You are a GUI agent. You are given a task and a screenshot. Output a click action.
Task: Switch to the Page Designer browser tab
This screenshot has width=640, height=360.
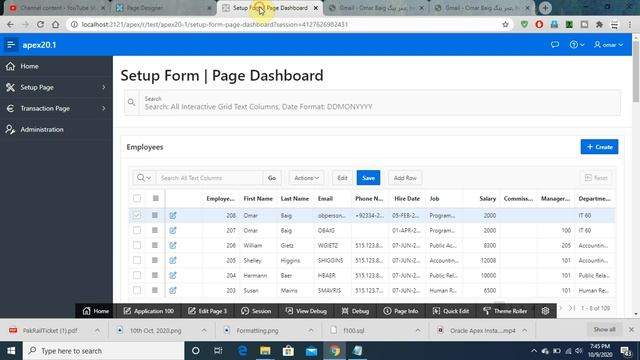click(x=162, y=8)
